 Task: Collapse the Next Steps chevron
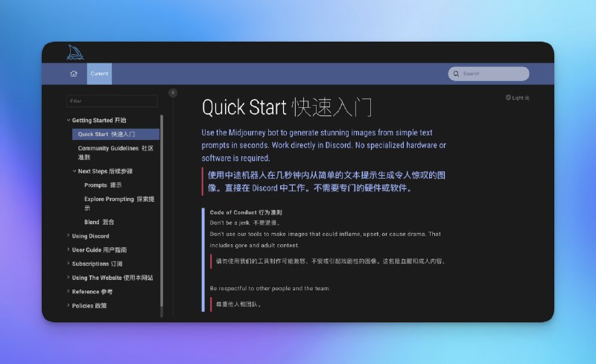[74, 171]
